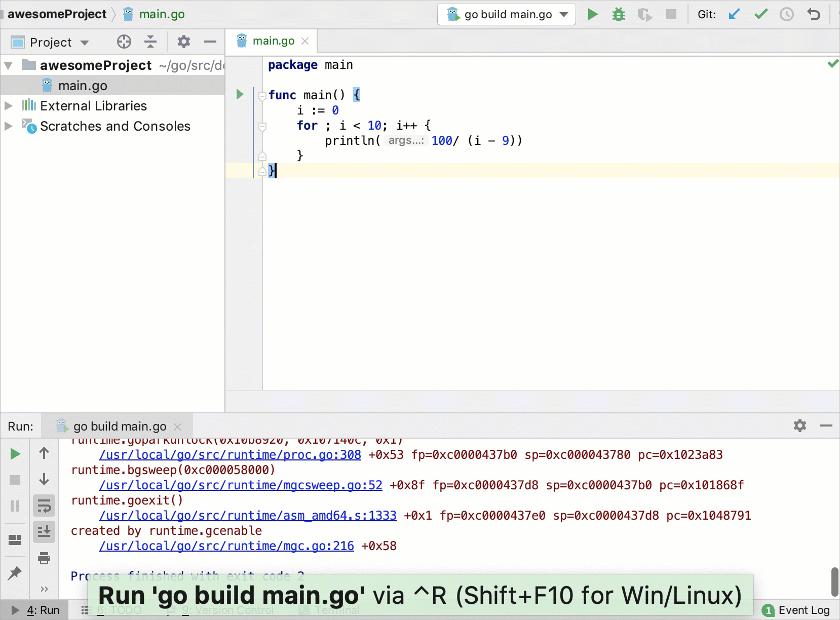Viewport: 840px width, 620px height.
Task: Update project from Git via blue arrow
Action: coord(734,14)
